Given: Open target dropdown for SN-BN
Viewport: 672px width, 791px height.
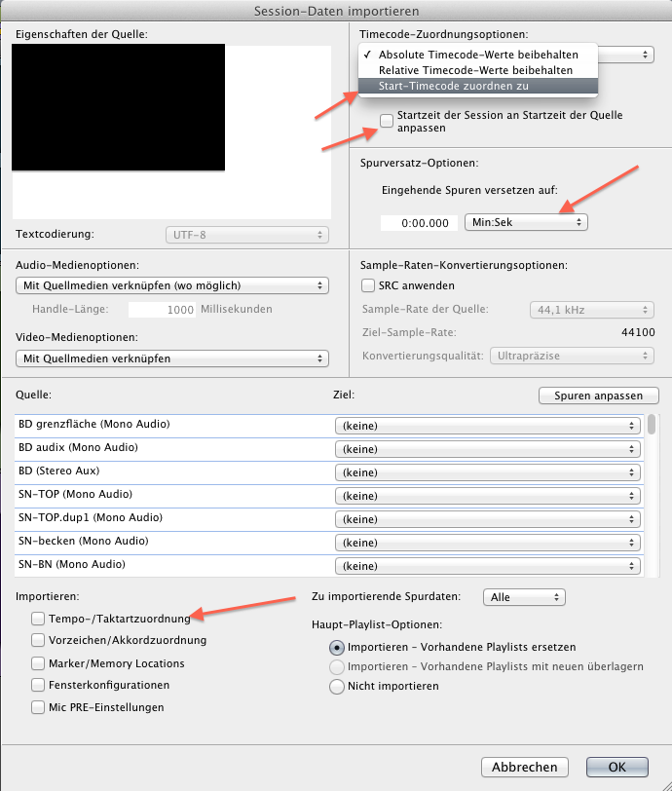Looking at the screenshot, I should [487, 566].
